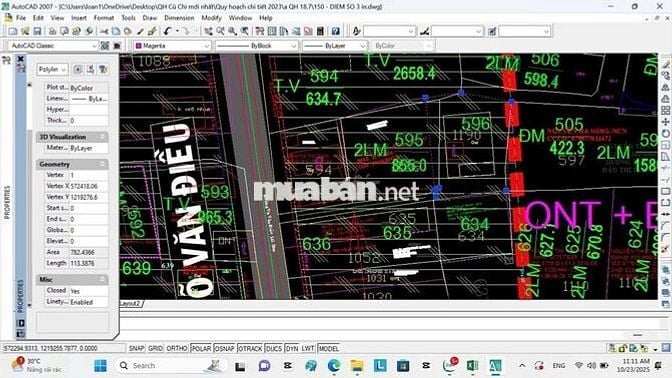
Task: Collapse the Misc section
Action: tap(102, 279)
